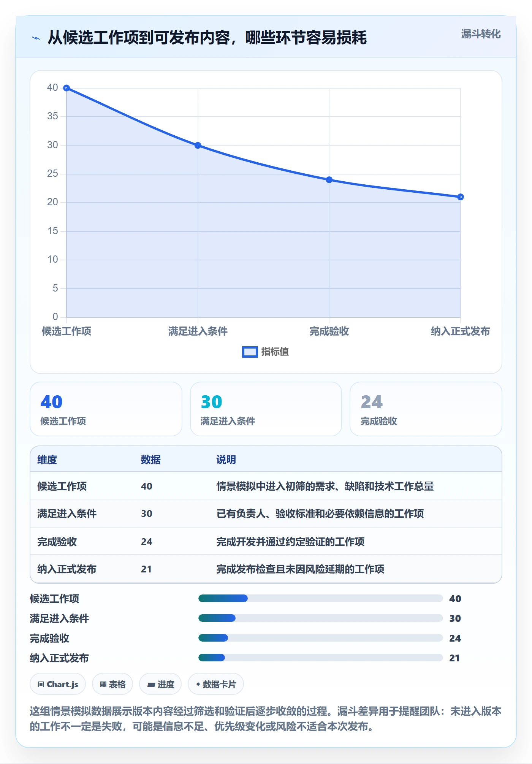
Task: Click the 说明 column header
Action: tap(226, 460)
